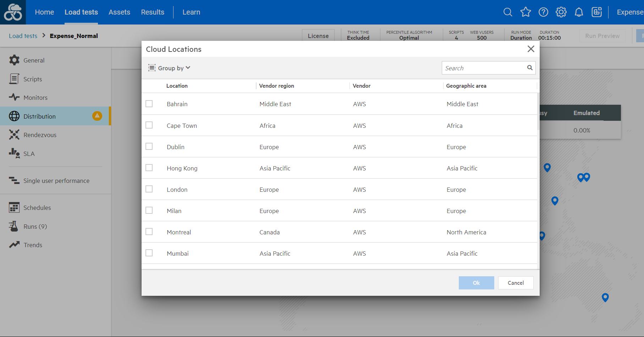Open the help question mark icon
Screen dimensions: 644x337
click(x=543, y=12)
